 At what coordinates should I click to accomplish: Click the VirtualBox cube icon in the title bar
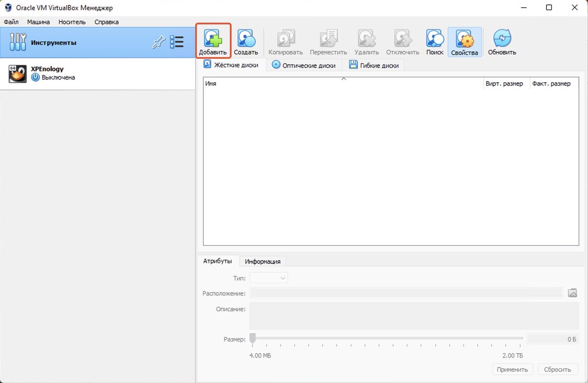click(8, 8)
